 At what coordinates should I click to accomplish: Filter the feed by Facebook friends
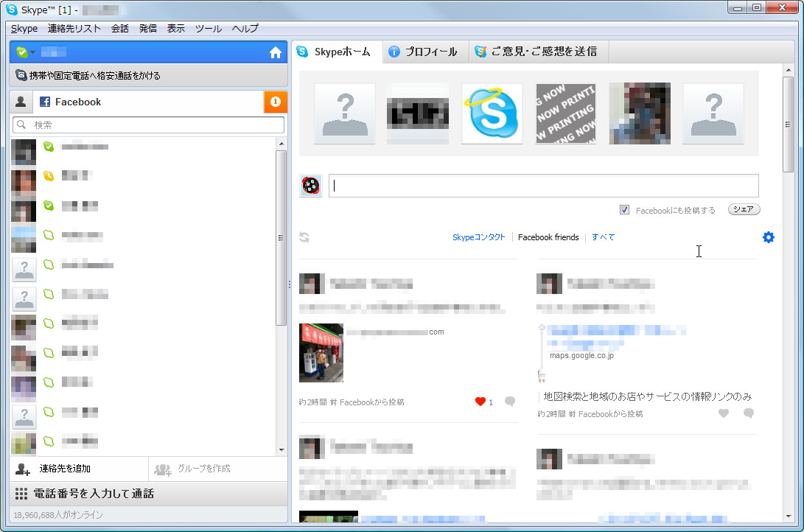pos(548,237)
